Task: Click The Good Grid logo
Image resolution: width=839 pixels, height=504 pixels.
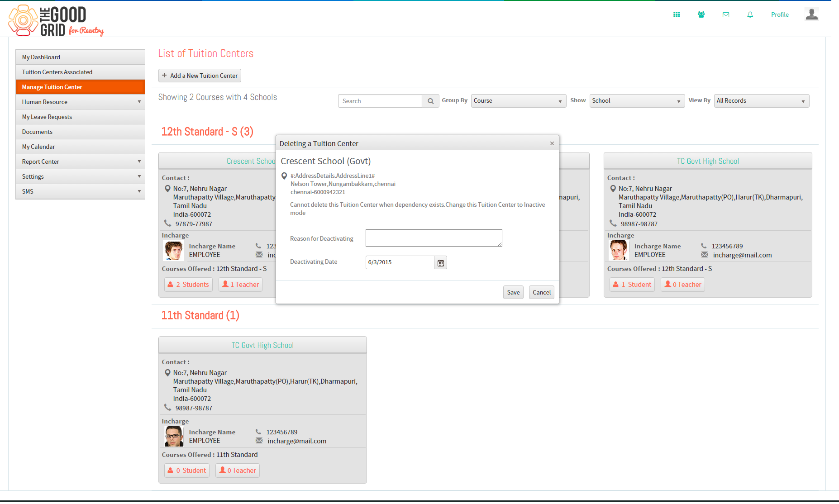Action: tap(56, 20)
